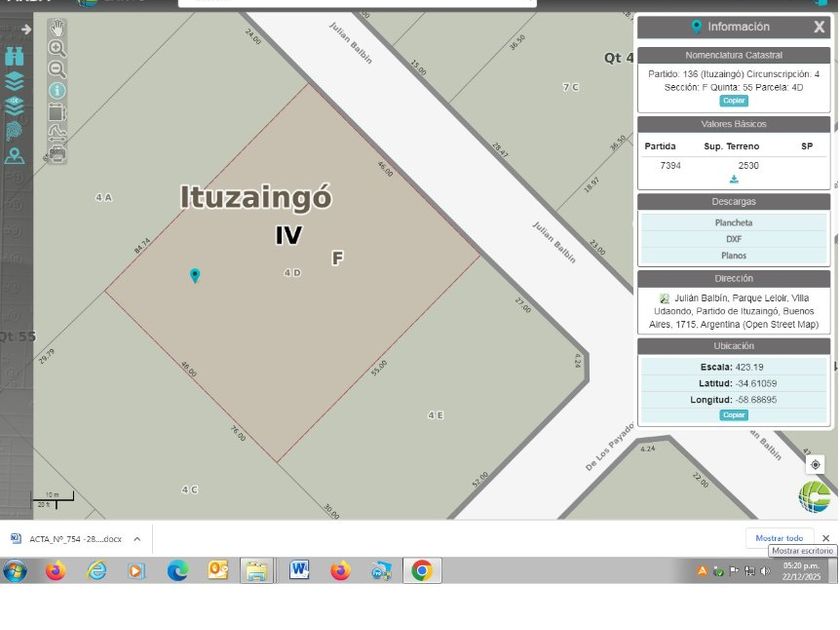Image resolution: width=840 pixels, height=630 pixels.
Task: Expand the sidebar with the arrow
Action: 26,29
